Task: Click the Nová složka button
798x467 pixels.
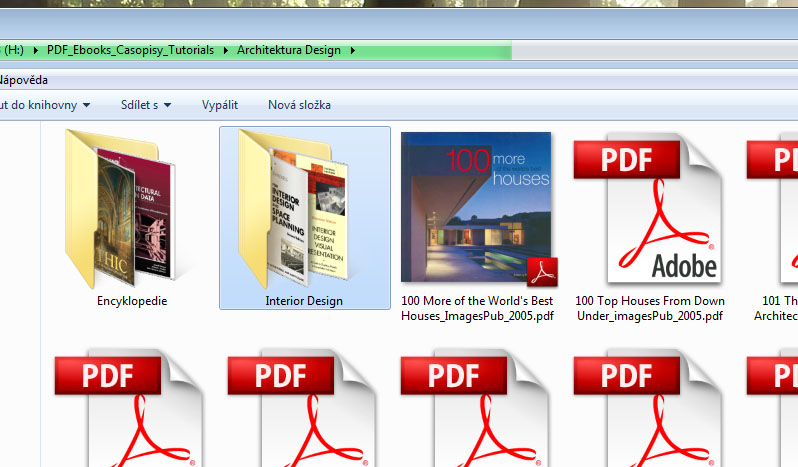Action: [299, 105]
